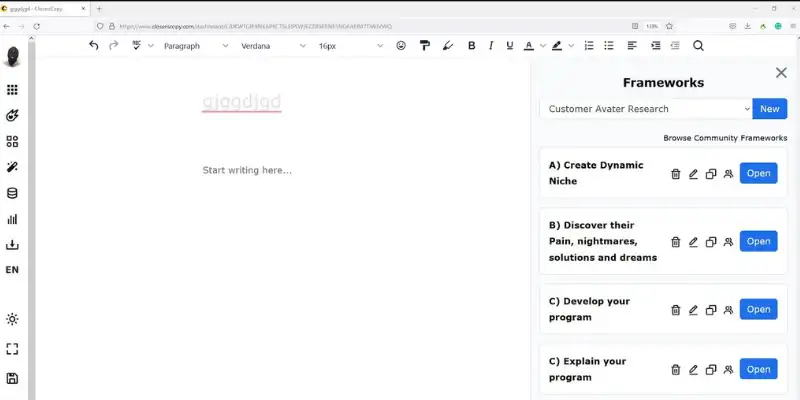Viewport: 800px width, 400px height.
Task: Save document with the floppy disk icon
Action: click(12, 378)
